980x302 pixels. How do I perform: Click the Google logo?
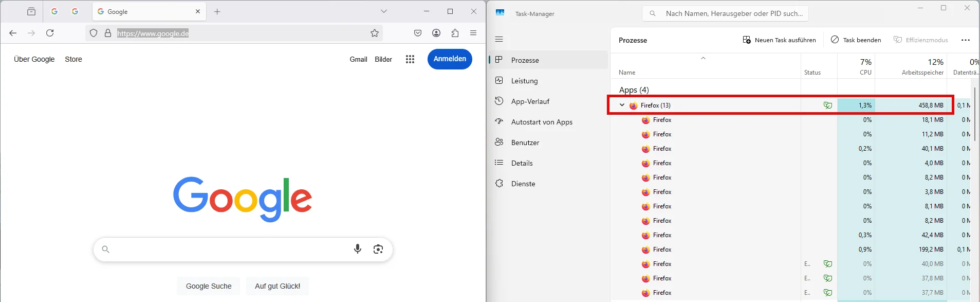243,200
